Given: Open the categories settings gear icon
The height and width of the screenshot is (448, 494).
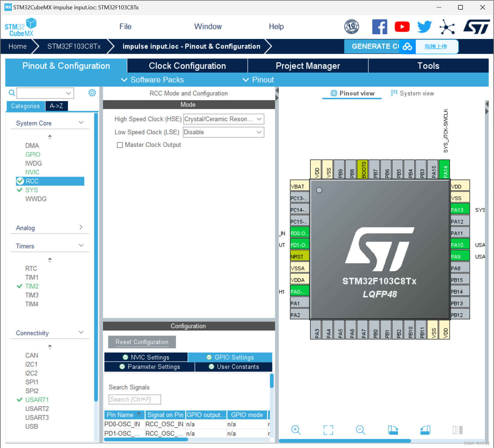Looking at the screenshot, I should click(92, 93).
